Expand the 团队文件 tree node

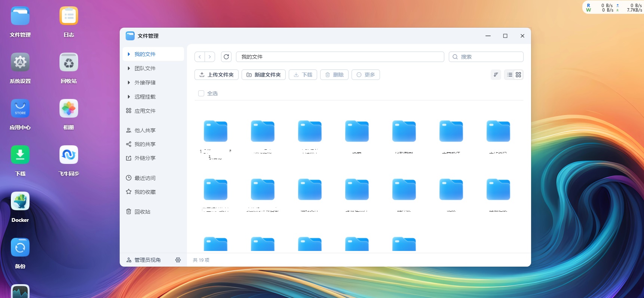point(129,68)
